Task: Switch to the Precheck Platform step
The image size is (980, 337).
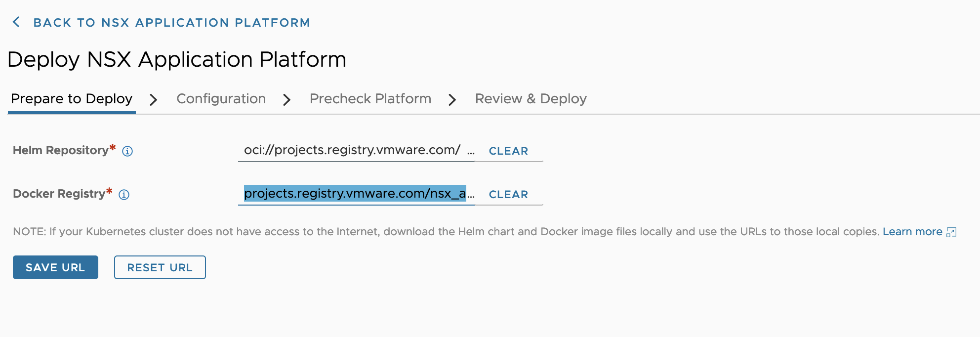Action: tap(370, 99)
